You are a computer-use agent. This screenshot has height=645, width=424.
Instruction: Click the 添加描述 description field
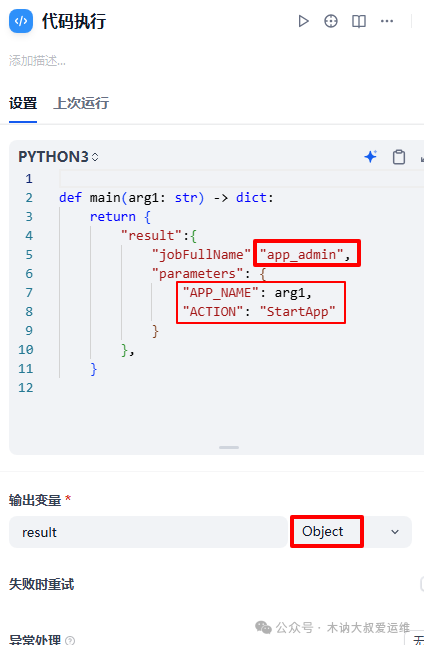[37, 61]
